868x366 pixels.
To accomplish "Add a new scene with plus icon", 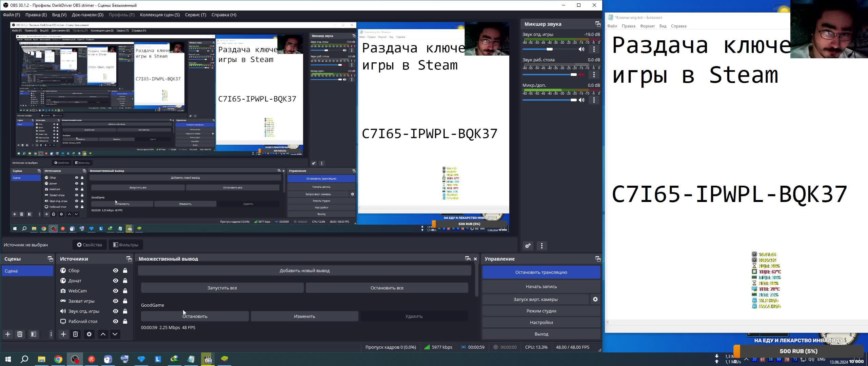I will coord(8,334).
